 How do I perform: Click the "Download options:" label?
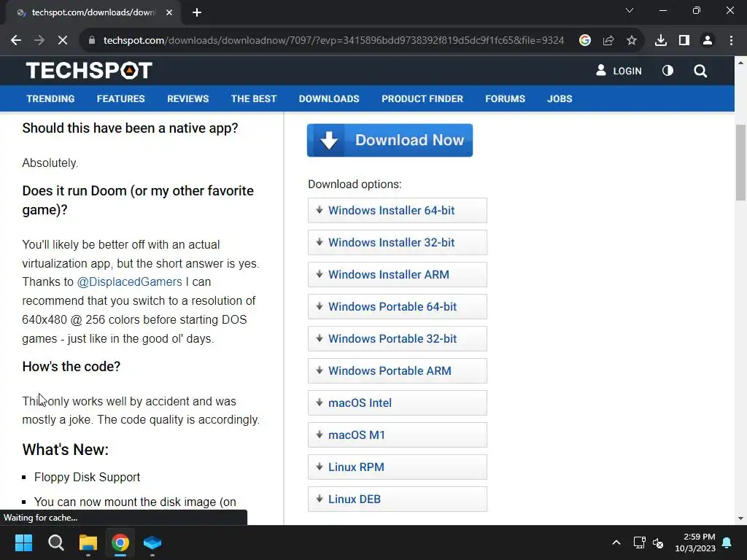355,184
